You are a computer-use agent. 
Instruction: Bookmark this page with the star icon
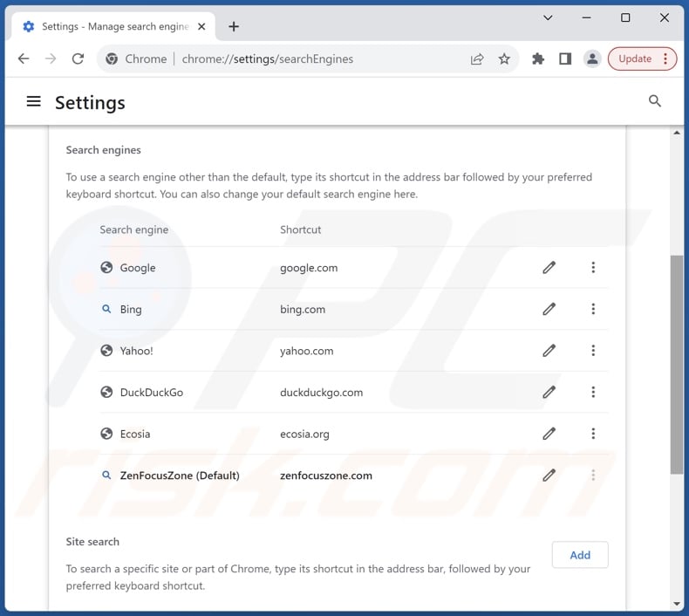pos(504,59)
